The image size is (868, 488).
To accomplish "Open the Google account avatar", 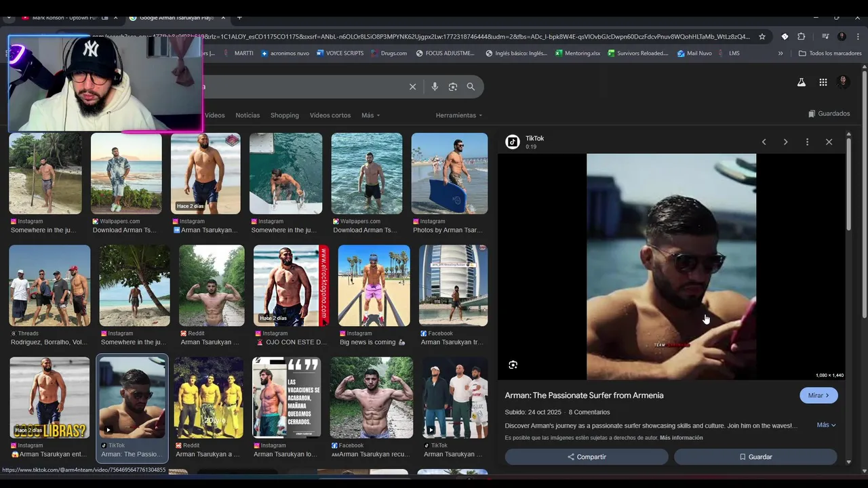I will pyautogui.click(x=844, y=82).
